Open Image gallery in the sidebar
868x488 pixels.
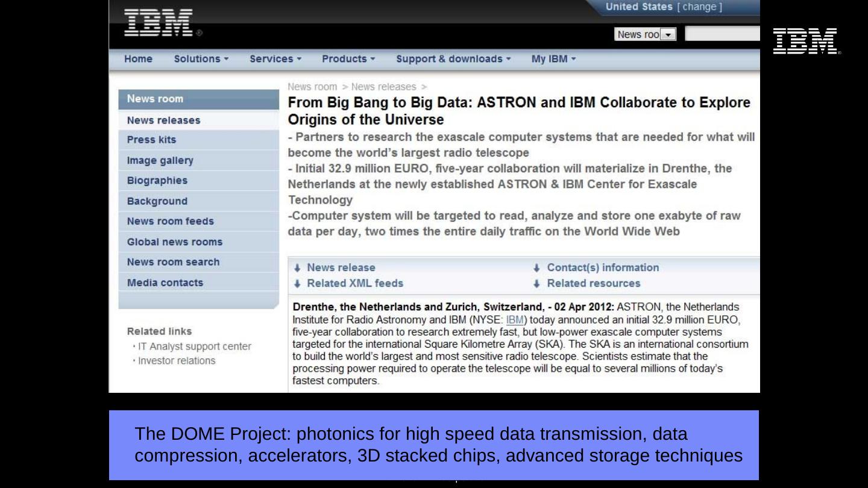pos(199,161)
